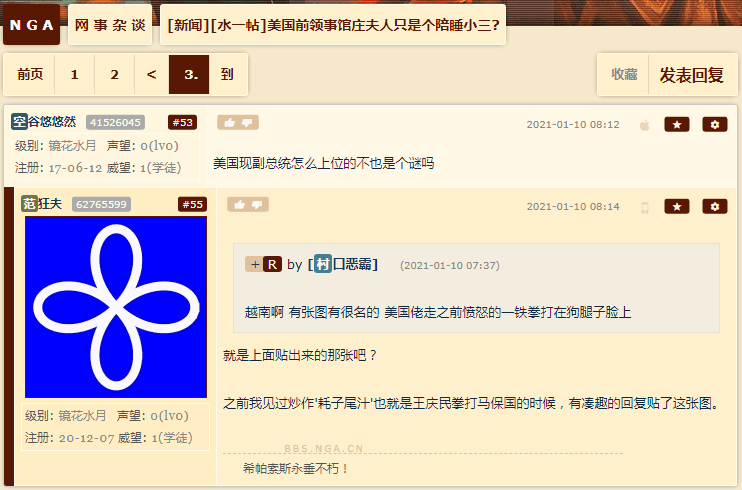Favorite post #53 with the star icon
The height and width of the screenshot is (490, 742).
(677, 125)
